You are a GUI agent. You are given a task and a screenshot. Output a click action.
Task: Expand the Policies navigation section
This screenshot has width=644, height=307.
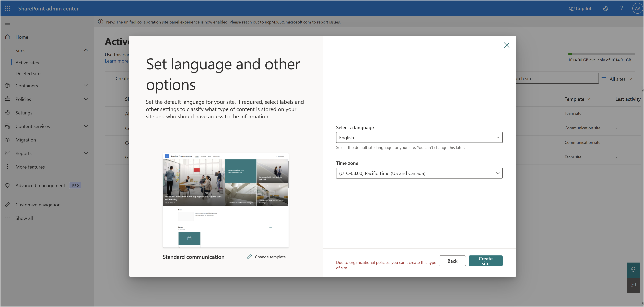(x=86, y=99)
